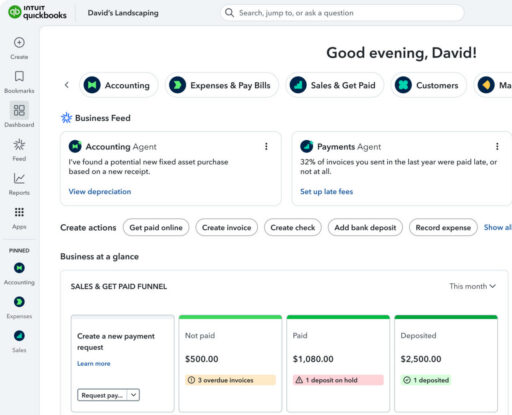Open Payments Agent card options menu
The image size is (512, 415).
(497, 146)
